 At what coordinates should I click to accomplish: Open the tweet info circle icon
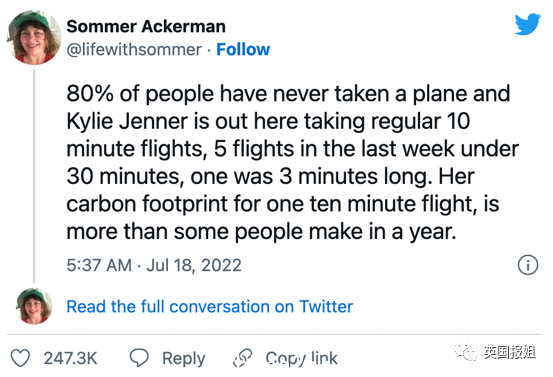[528, 265]
